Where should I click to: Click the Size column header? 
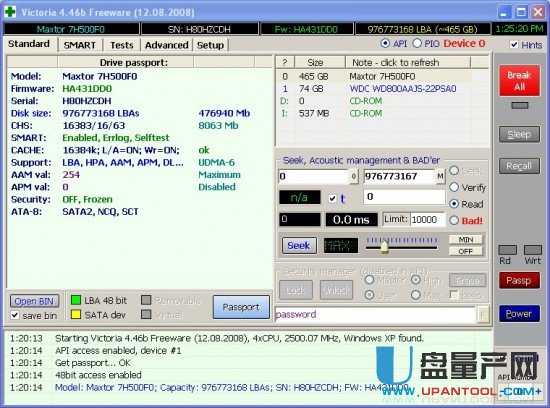[320, 62]
